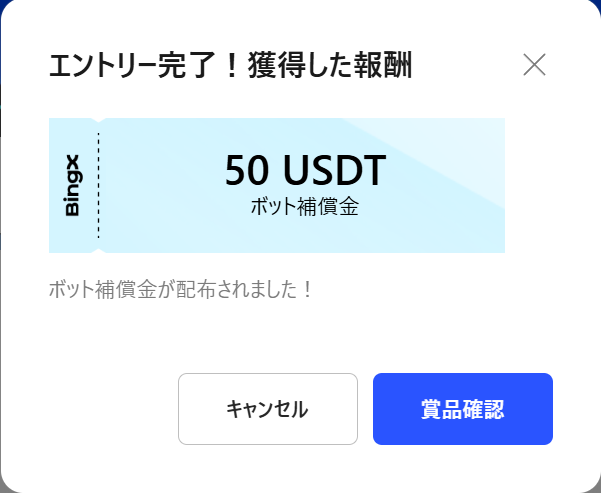This screenshot has height=493, width=601.
Task: Click the vertical BingX logo on the coupon
Action: pyautogui.click(x=72, y=186)
